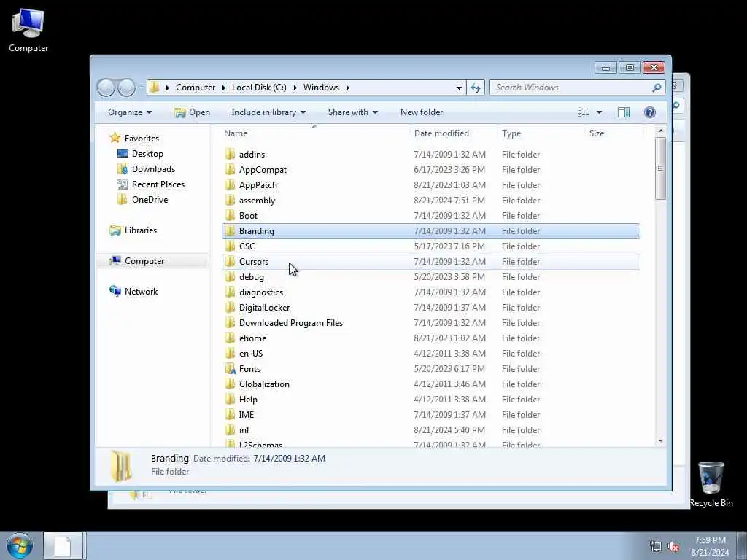Expand arrow after Computer in breadcrumb

[223, 87]
